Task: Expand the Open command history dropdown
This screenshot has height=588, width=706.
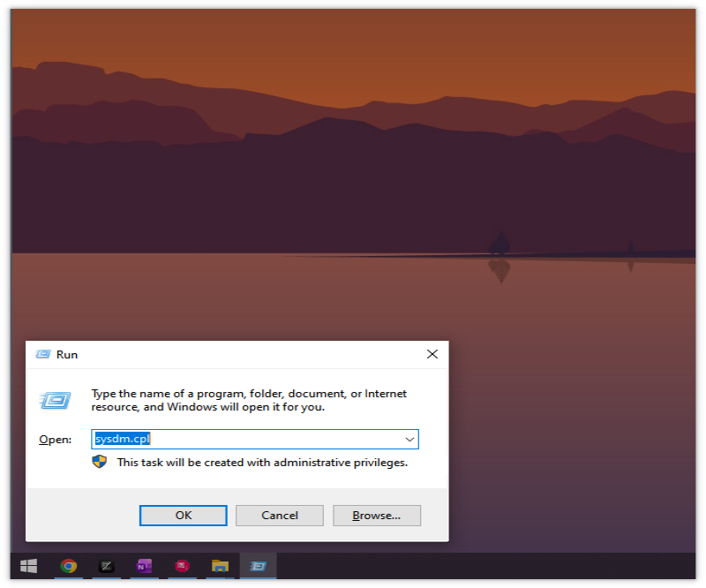Action: pyautogui.click(x=409, y=440)
